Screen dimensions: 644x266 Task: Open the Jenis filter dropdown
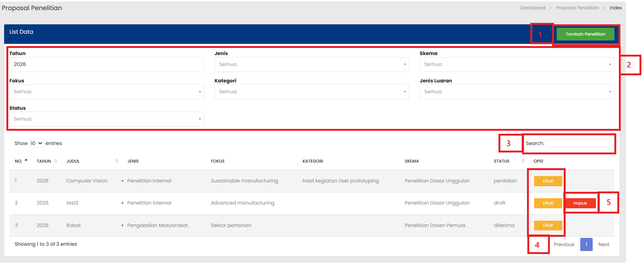click(x=311, y=64)
